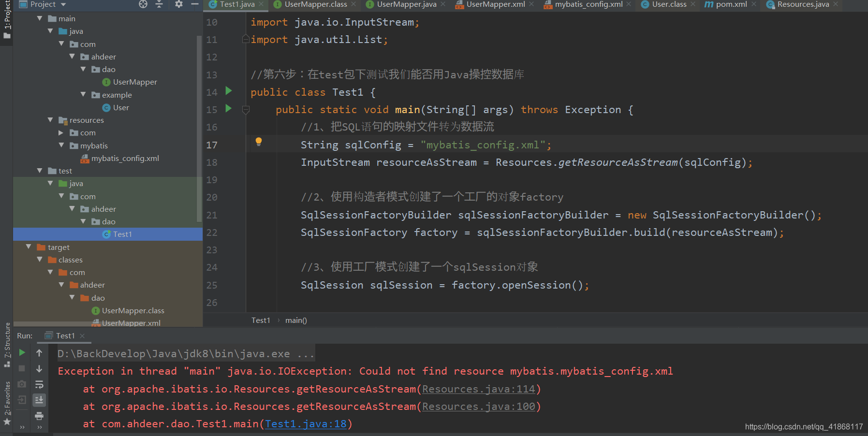Collapse the ahdeer package under main
Screen dimensions: 868x436
click(x=72, y=57)
